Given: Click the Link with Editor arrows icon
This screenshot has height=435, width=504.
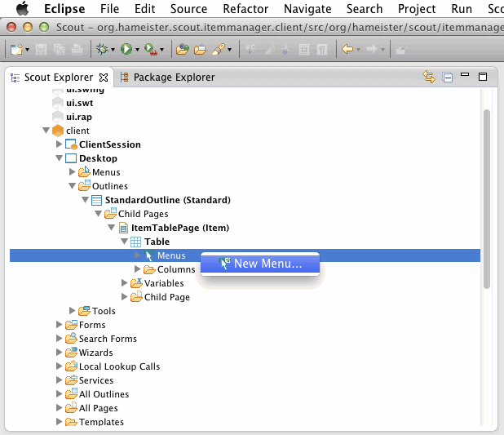Looking at the screenshot, I should click(429, 78).
